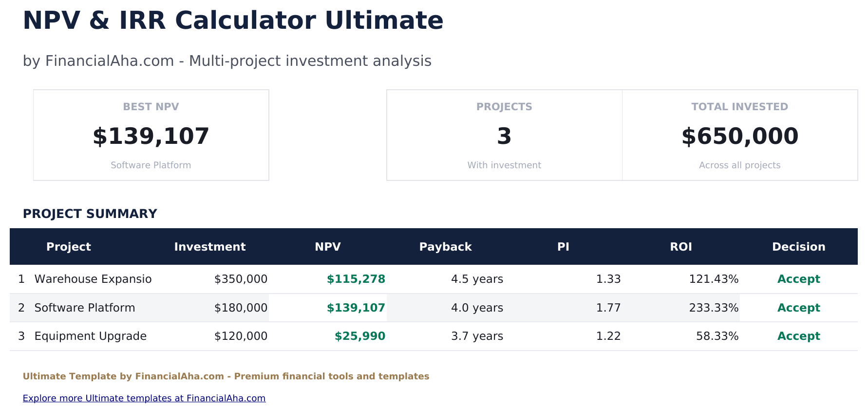Click the Decision column header
This screenshot has height=413, width=868.
pyautogui.click(x=798, y=247)
